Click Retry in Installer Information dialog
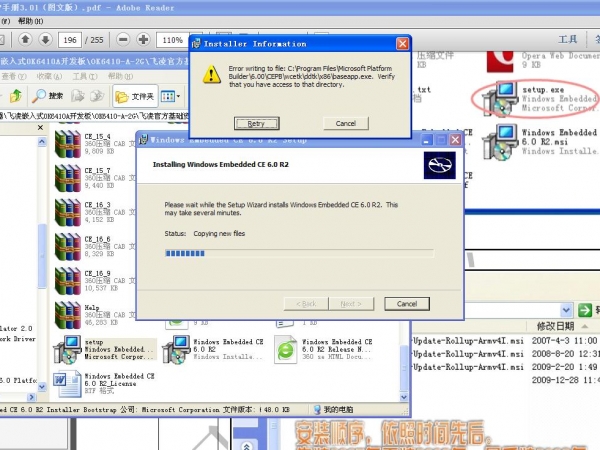 pos(255,123)
